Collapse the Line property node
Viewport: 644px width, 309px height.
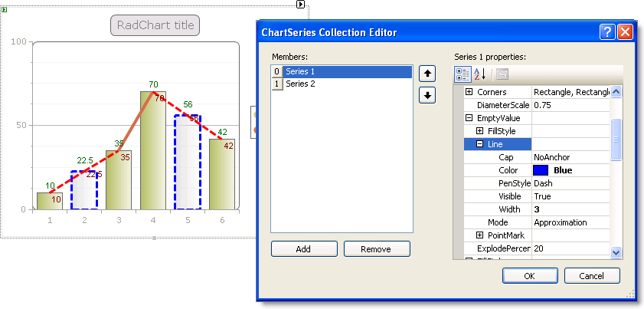tap(479, 144)
